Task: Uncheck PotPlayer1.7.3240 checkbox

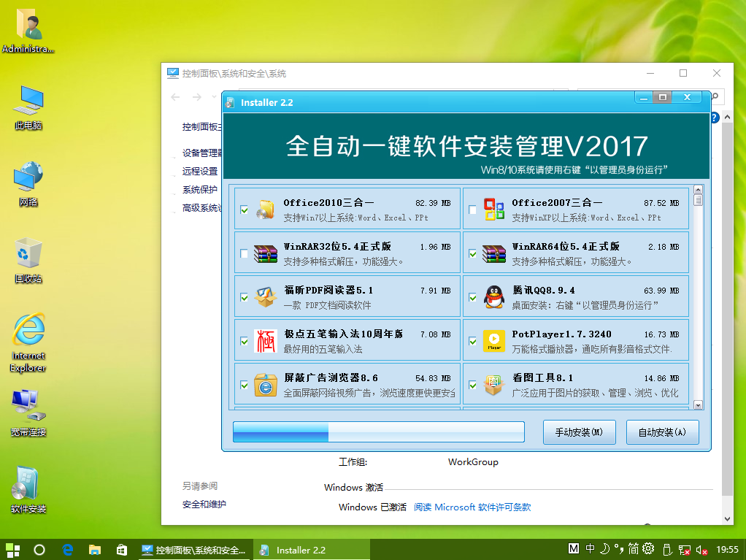Action: click(472, 341)
